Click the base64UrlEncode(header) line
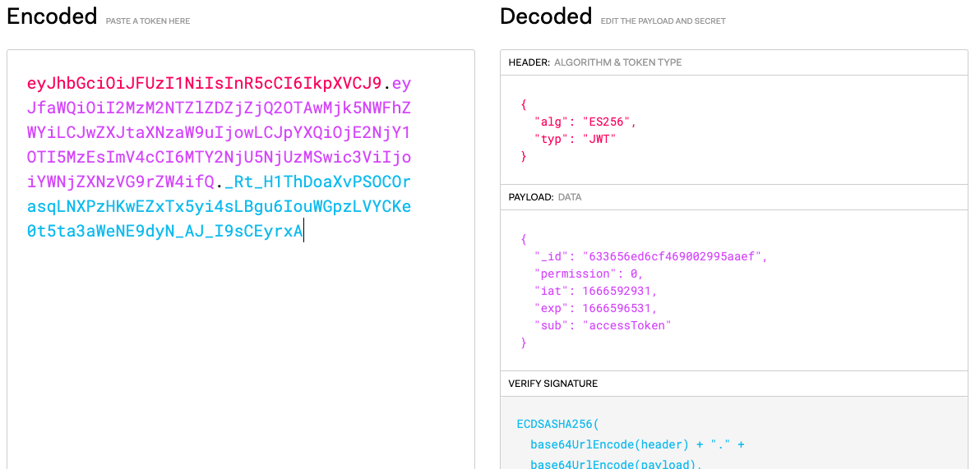The width and height of the screenshot is (980, 469). (637, 444)
